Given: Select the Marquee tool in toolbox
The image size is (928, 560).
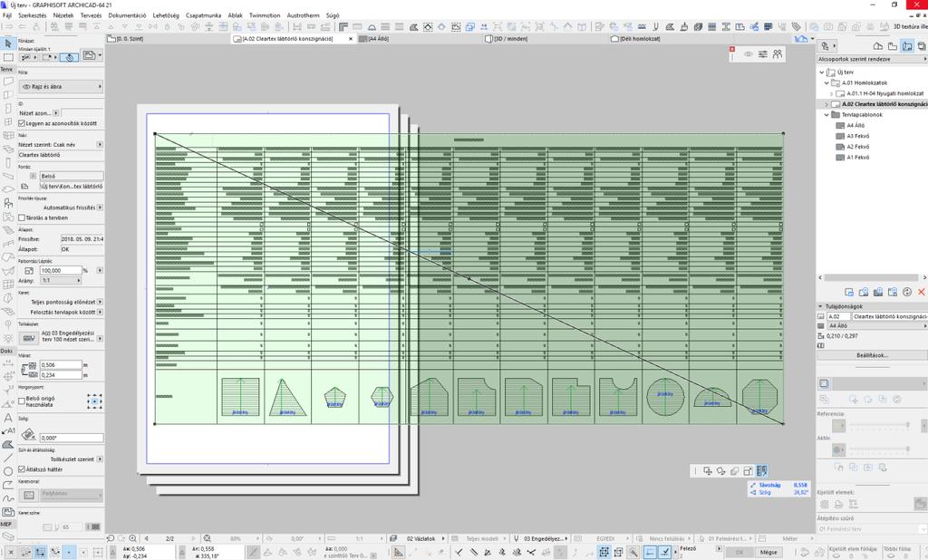Looking at the screenshot, I should (x=7, y=57).
